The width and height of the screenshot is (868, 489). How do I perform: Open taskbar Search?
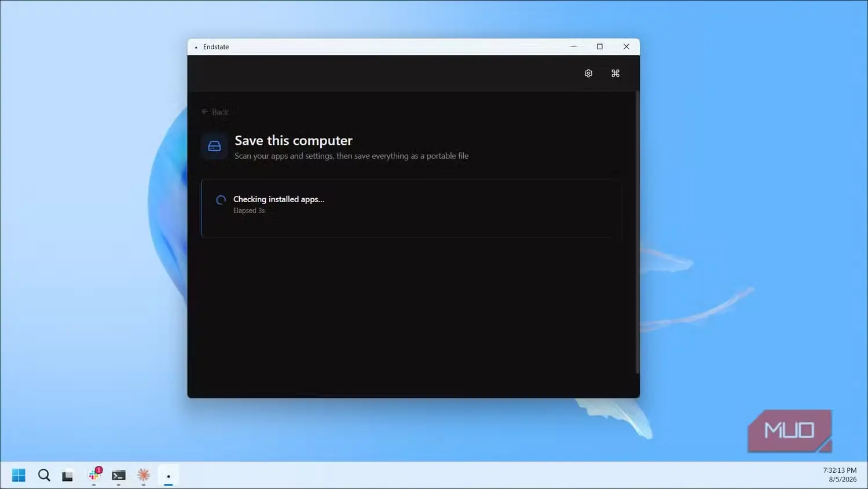point(44,475)
